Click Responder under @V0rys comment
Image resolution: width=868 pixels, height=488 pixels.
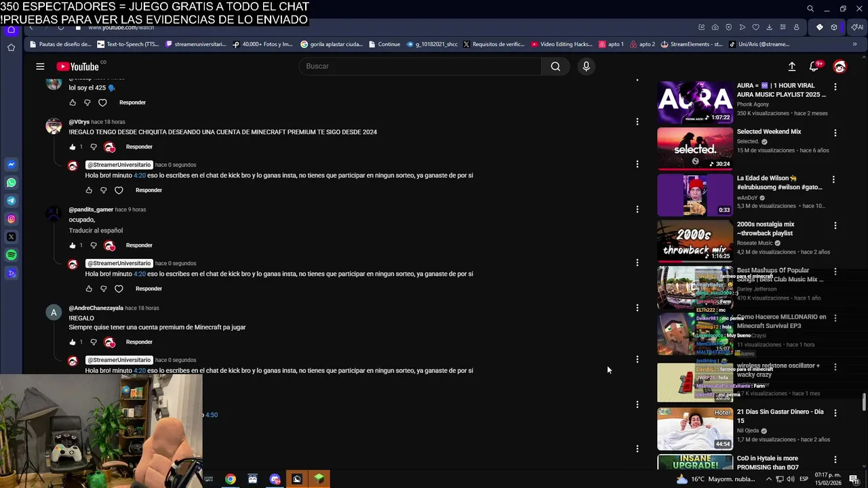[x=139, y=147]
